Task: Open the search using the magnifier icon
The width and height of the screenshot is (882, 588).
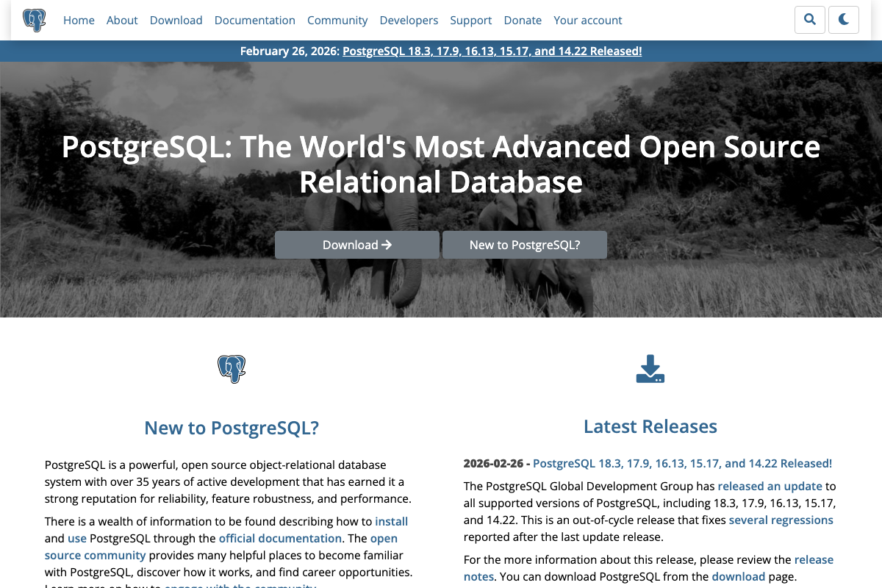Action: click(809, 20)
